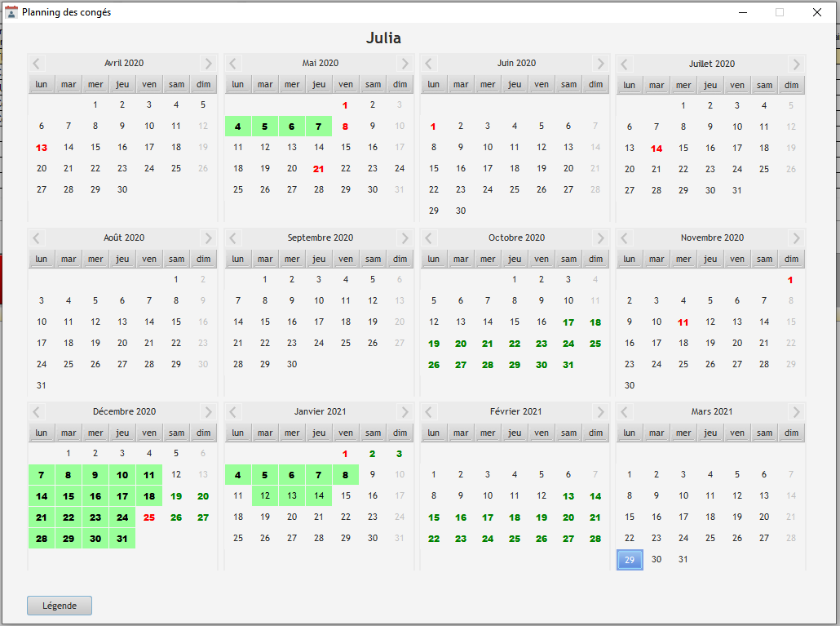Click red holiday 13 in Avril 2020
This screenshot has width=840, height=626.
[42, 148]
